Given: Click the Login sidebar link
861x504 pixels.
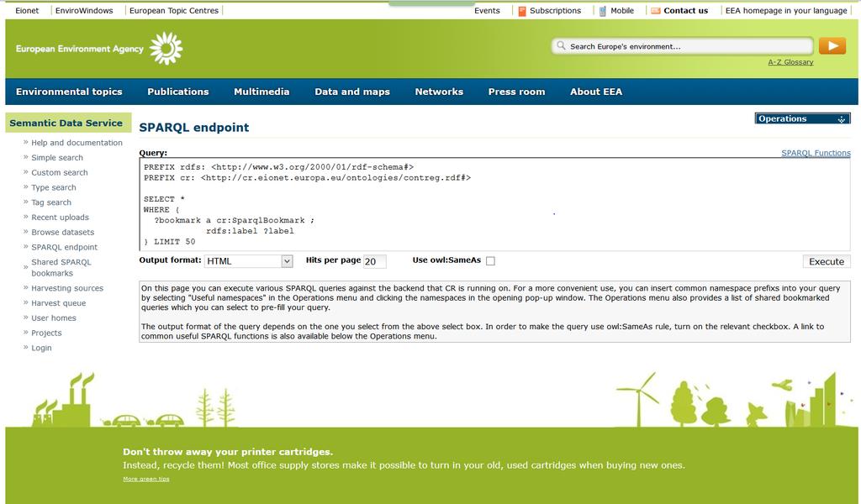Looking at the screenshot, I should point(41,348).
